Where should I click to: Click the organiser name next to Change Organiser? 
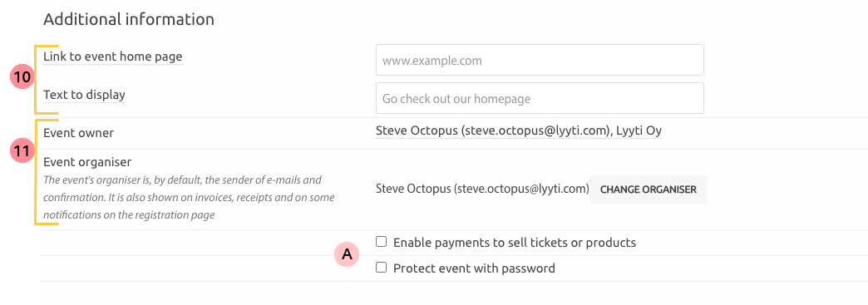click(481, 189)
